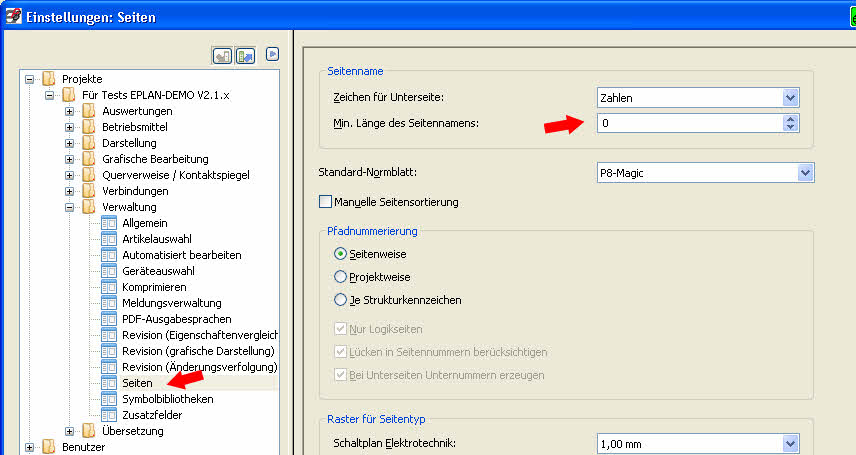Select Seitenweise path numbering

point(340,253)
